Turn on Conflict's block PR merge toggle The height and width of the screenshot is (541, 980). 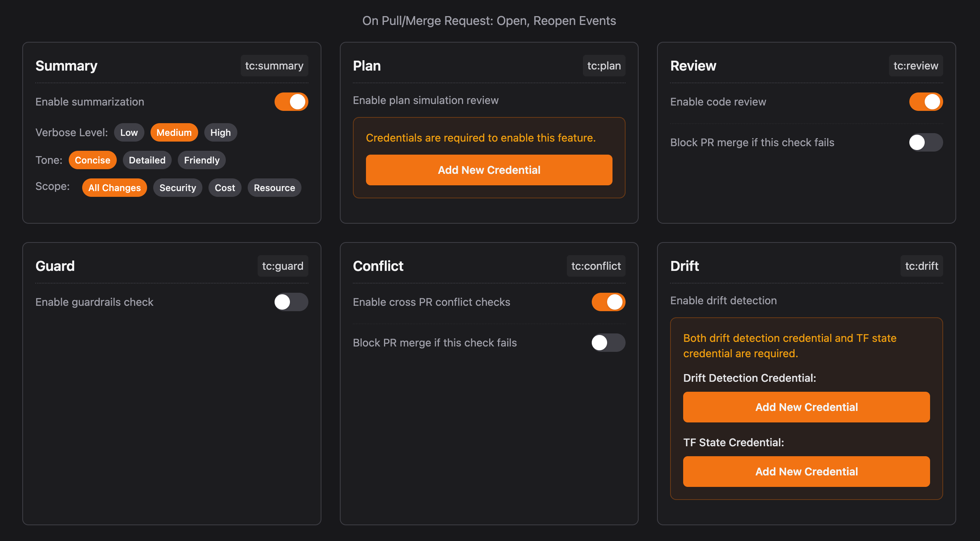(x=608, y=343)
